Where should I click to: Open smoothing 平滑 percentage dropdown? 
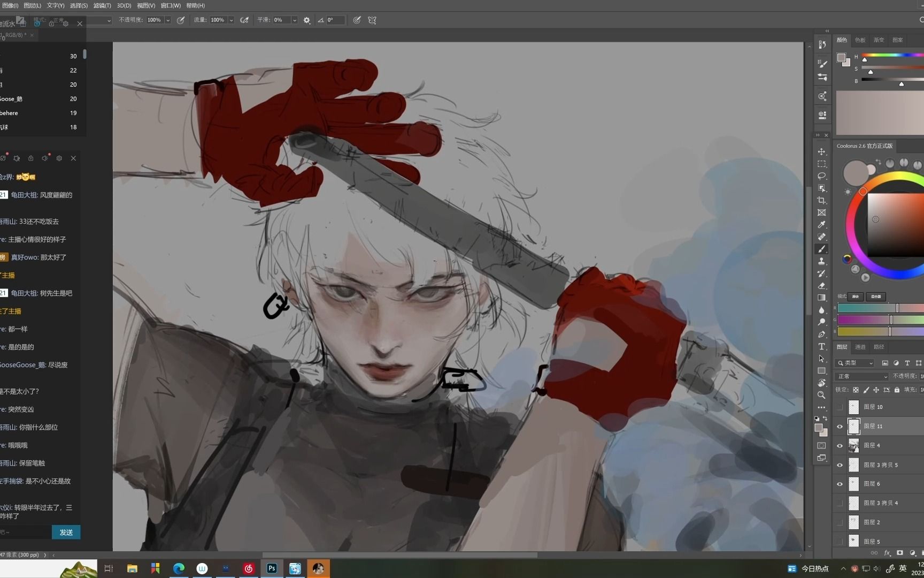[294, 20]
